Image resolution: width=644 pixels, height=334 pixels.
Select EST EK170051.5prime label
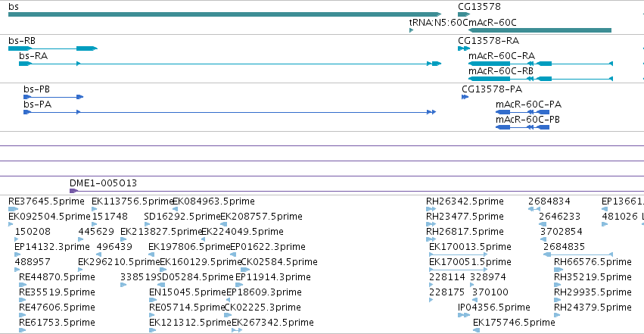click(x=470, y=262)
